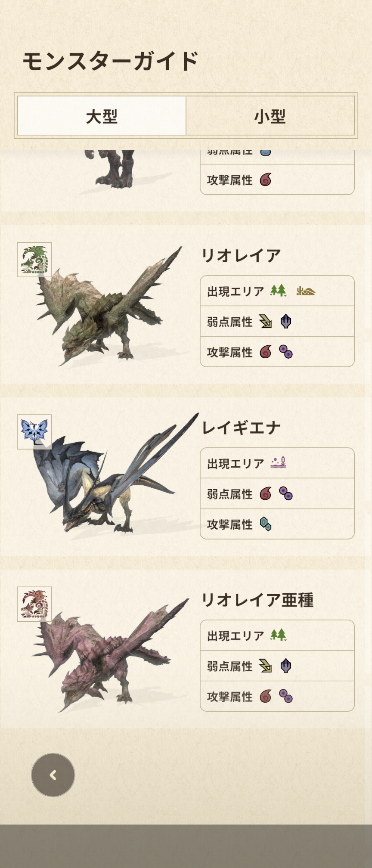The height and width of the screenshot is (868, 372).
Task: Tap the round back arrow button
Action: click(53, 775)
